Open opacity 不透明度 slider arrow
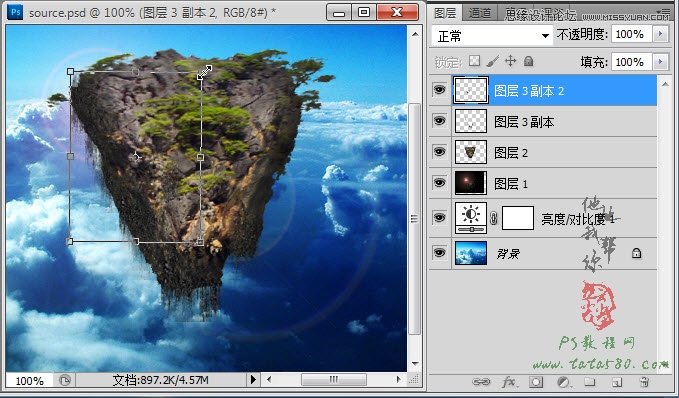The height and width of the screenshot is (398, 679). point(660,34)
